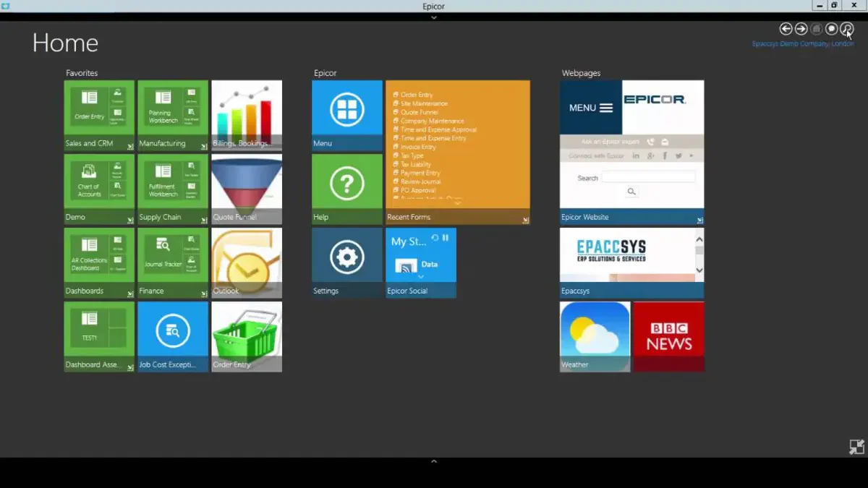Expand the Dashboards tile corner arrow
This screenshot has height=488, width=868.
(x=131, y=294)
